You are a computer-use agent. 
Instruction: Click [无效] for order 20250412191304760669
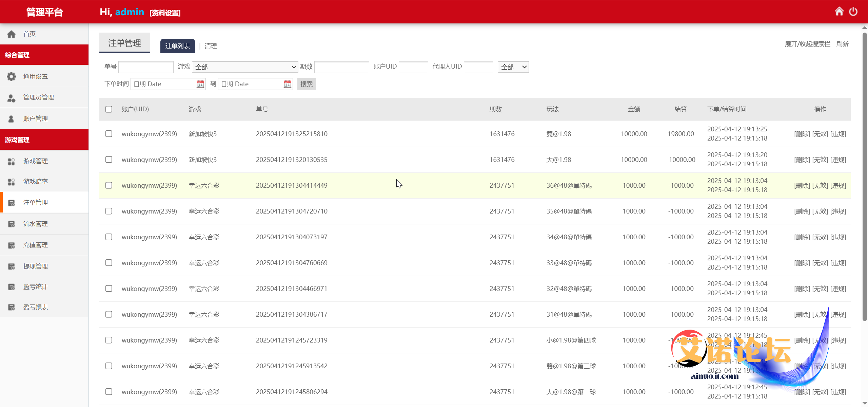tap(820, 263)
